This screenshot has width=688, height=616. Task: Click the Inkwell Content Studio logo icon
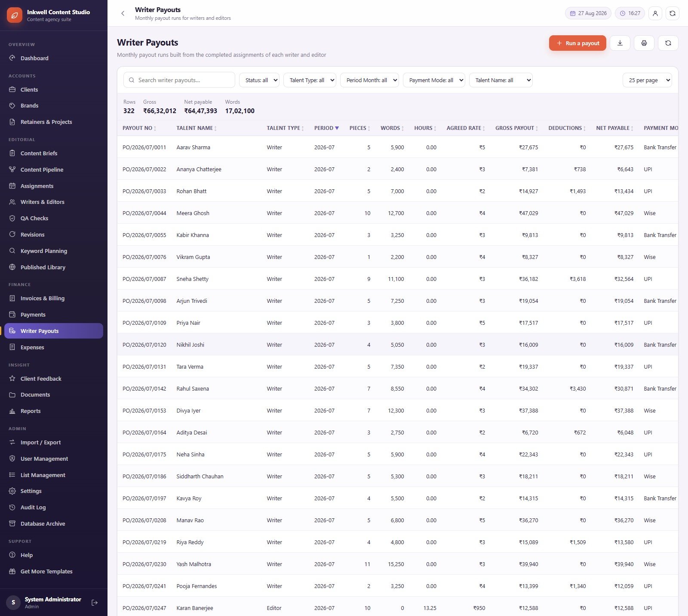[14, 15]
